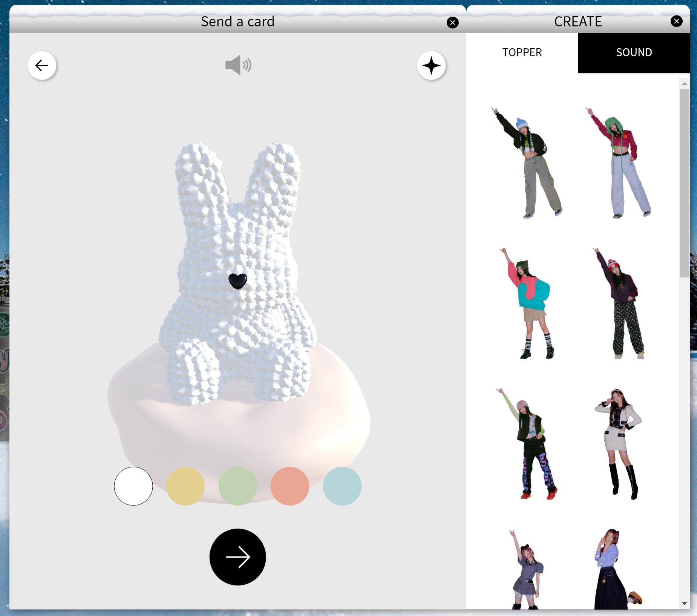This screenshot has width=697, height=616.
Task: Select topper with white skirt and black boots
Action: [x=619, y=444]
